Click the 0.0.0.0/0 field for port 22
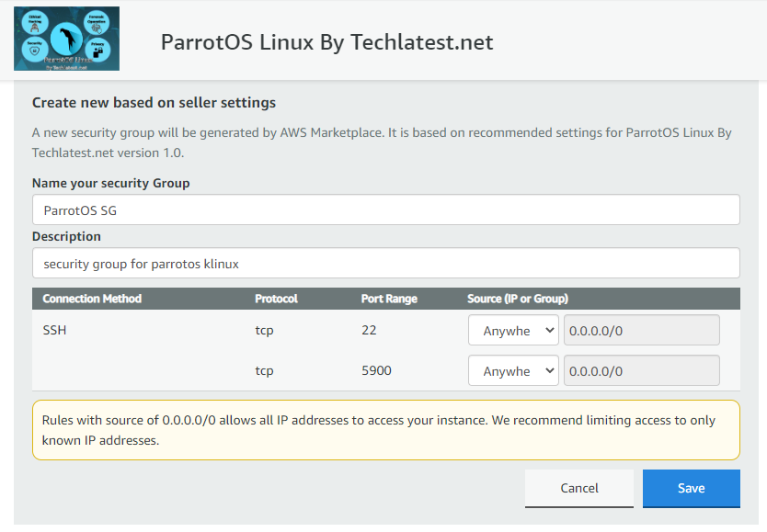The height and width of the screenshot is (532, 767). (x=642, y=330)
